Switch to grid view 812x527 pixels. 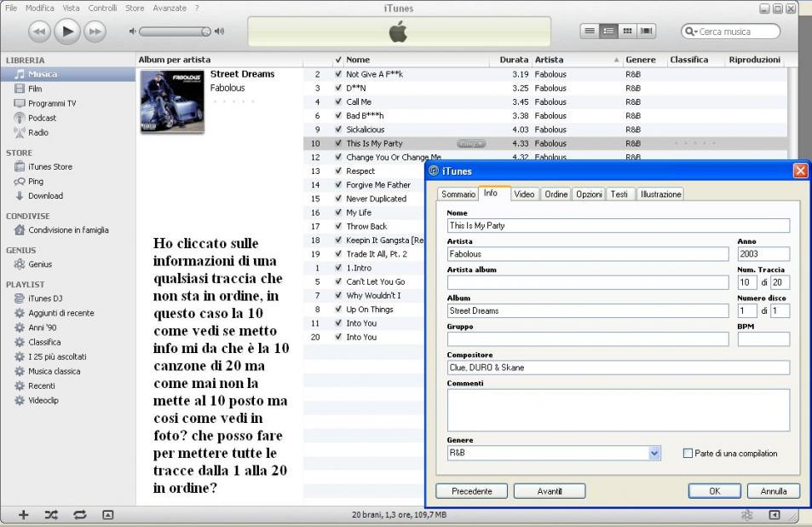[627, 31]
